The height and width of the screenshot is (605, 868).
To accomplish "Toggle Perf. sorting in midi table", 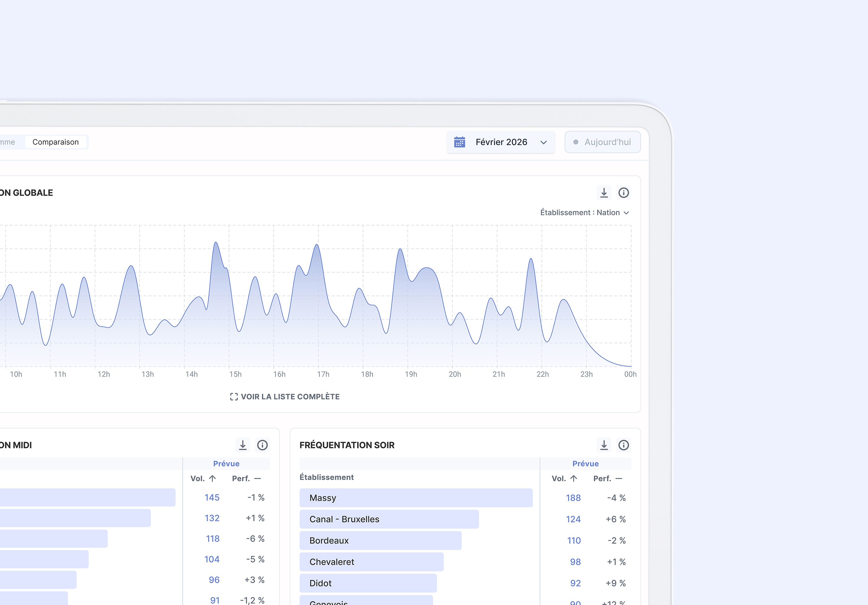I will 258,478.
